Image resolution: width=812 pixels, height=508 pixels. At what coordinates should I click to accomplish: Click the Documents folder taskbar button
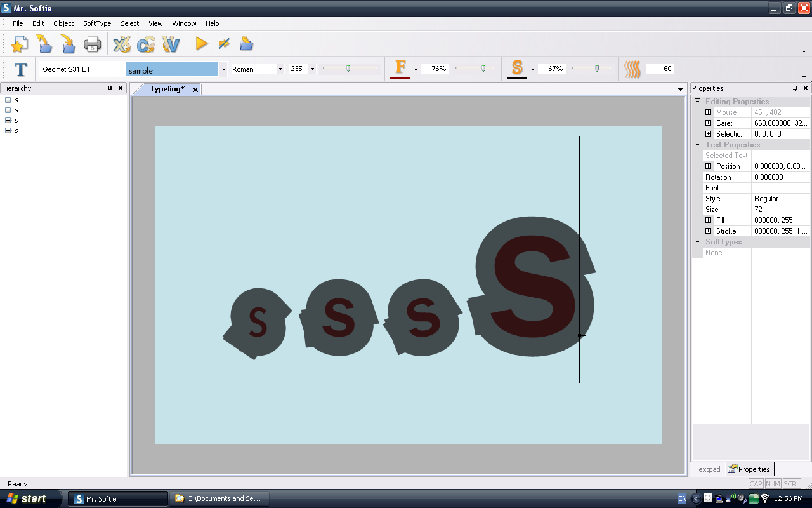click(x=219, y=499)
